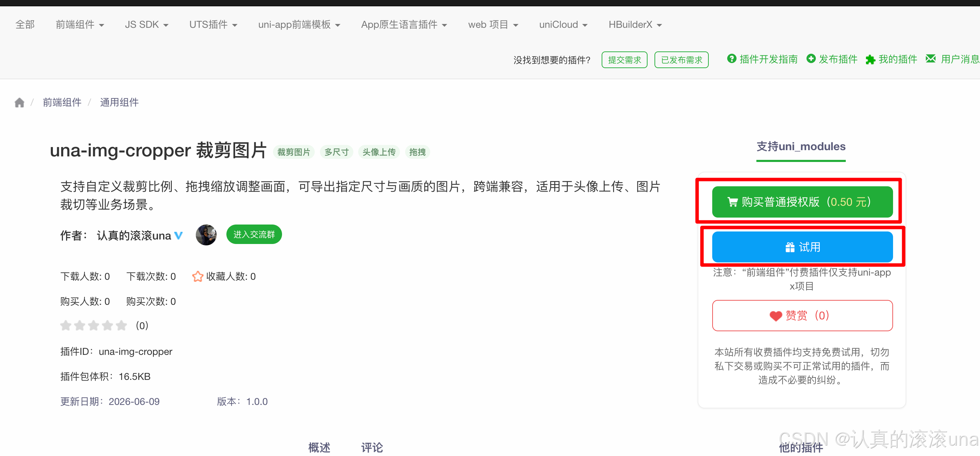Click the 下载次数: 0 text
Viewport: 980px width, 456px height.
click(151, 277)
